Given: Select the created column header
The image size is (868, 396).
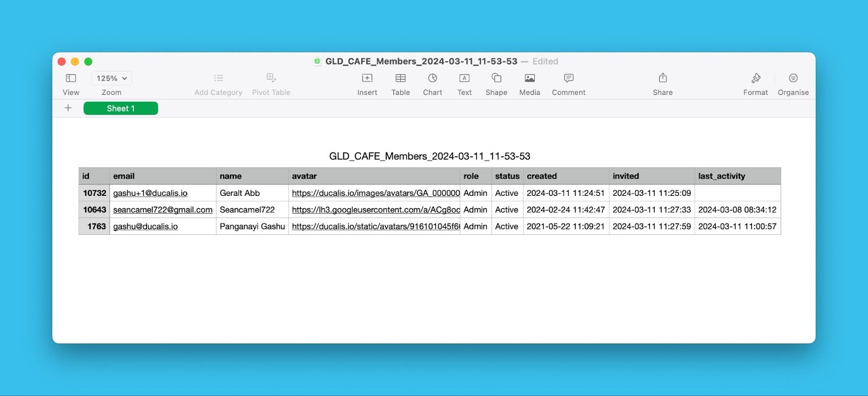Looking at the screenshot, I should [x=566, y=176].
